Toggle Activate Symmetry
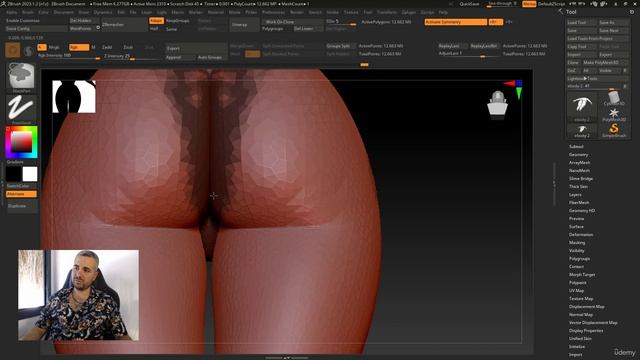The height and width of the screenshot is (360, 640). click(x=456, y=22)
